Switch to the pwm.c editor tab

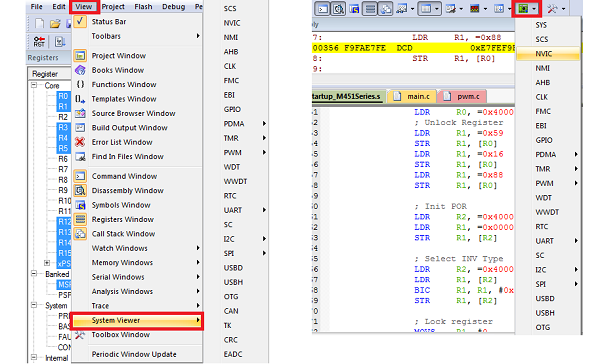click(462, 96)
